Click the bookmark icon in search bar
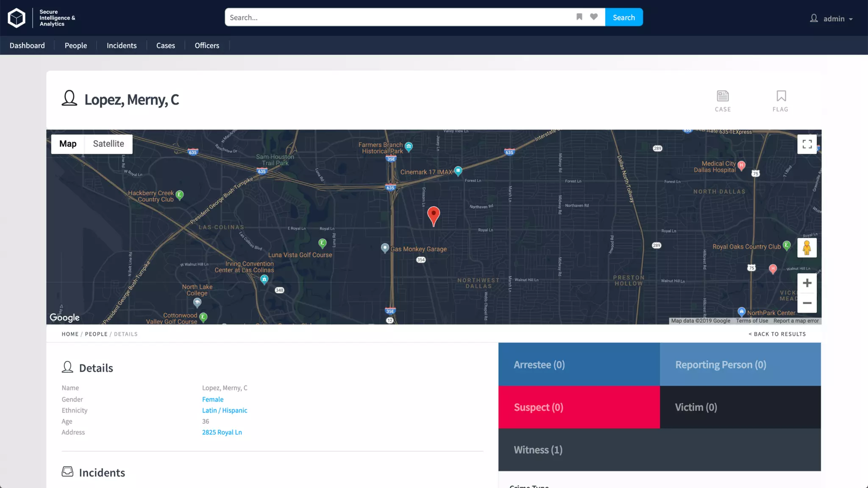868x488 pixels. (579, 17)
